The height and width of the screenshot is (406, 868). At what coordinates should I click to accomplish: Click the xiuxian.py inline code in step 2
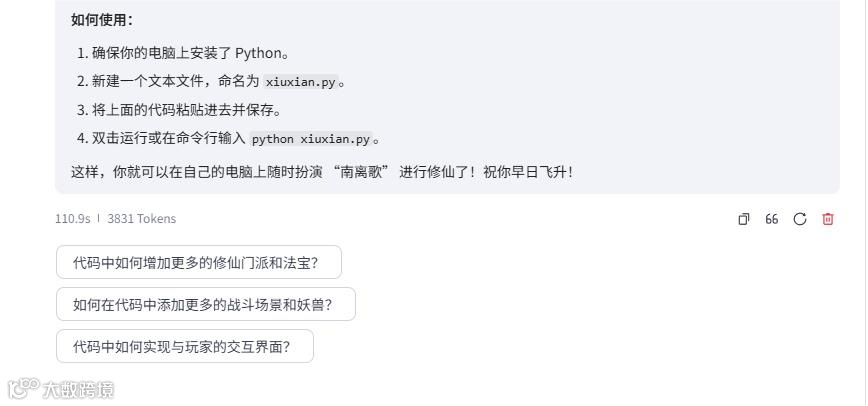(300, 82)
